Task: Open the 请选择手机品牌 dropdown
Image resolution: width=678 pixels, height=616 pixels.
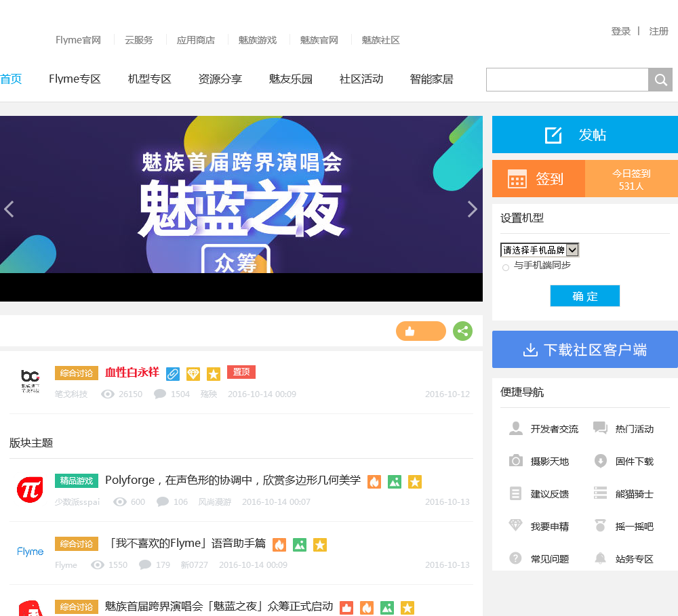Action: 540,250
